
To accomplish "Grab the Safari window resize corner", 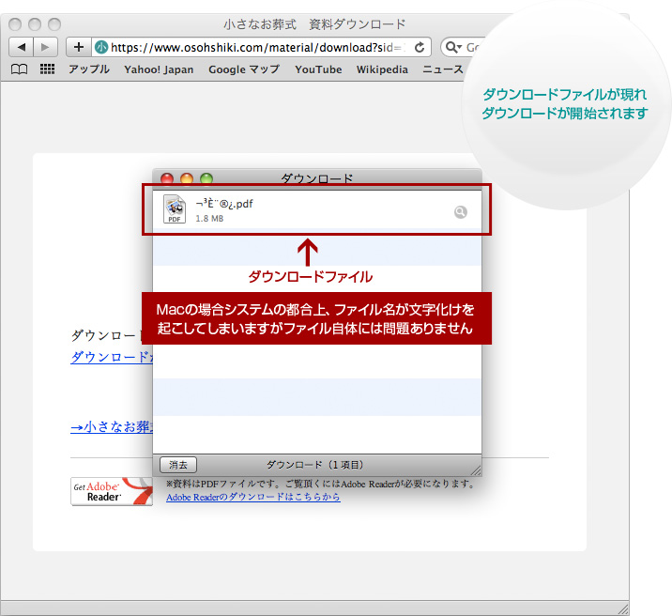I will click(x=622, y=608).
